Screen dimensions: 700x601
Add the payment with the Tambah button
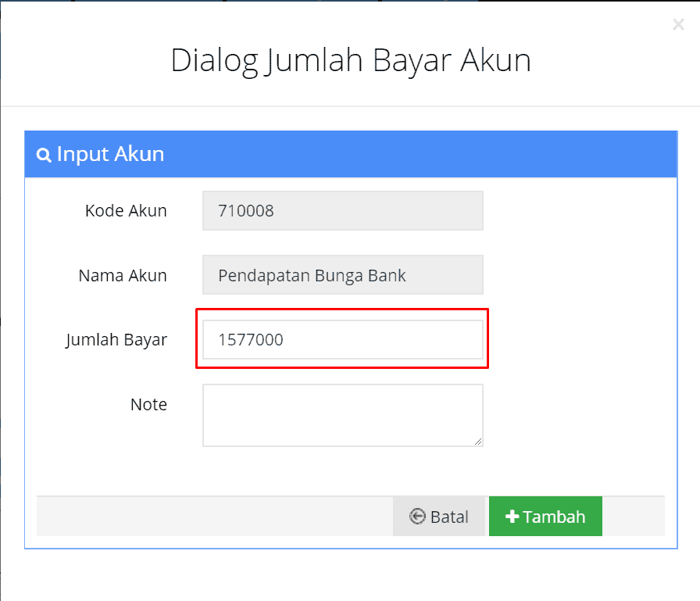point(545,516)
